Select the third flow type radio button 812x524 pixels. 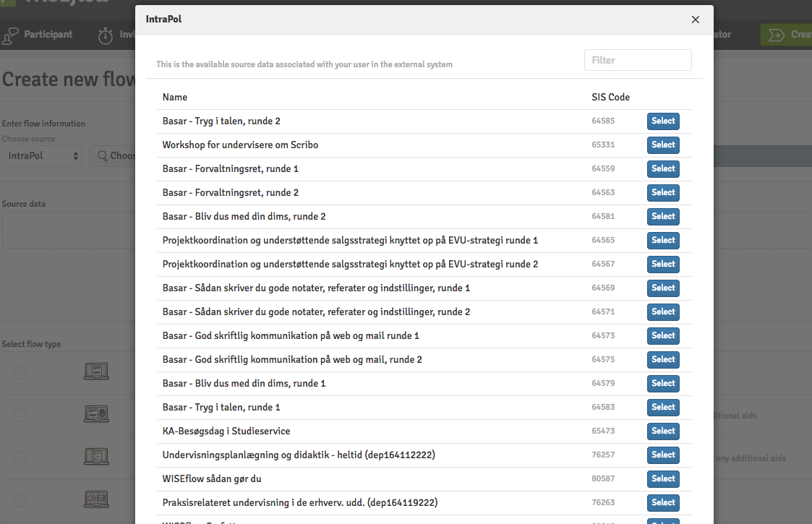coord(20,458)
